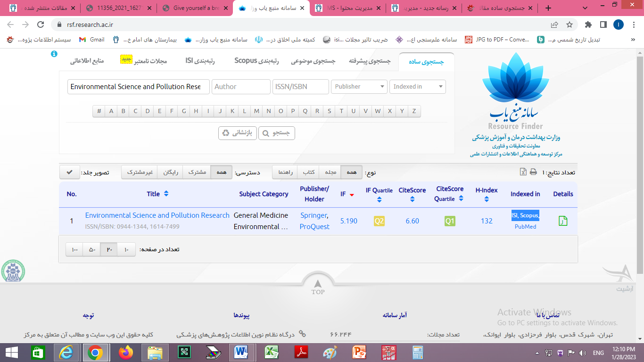Open the blue info icon
644x362 pixels.
pos(54,54)
